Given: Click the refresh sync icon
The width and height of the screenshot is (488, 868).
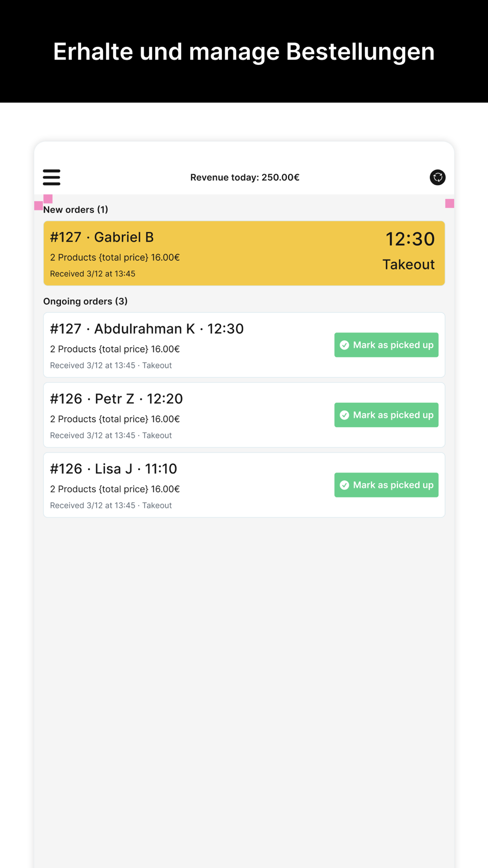Looking at the screenshot, I should 437,177.
